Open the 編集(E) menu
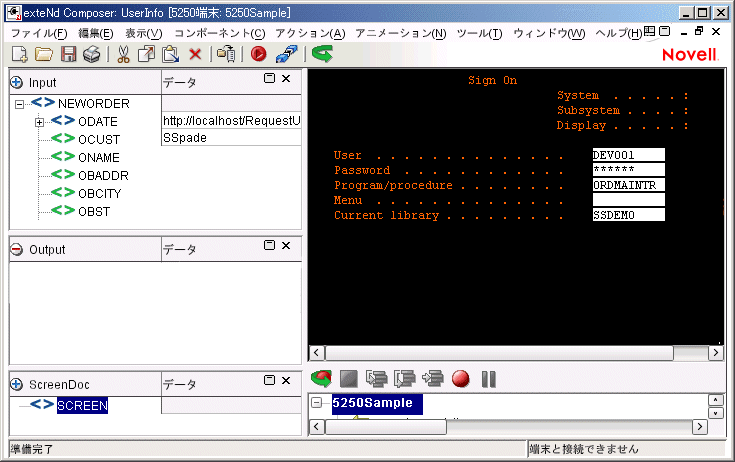This screenshot has width=735, height=462. click(96, 33)
